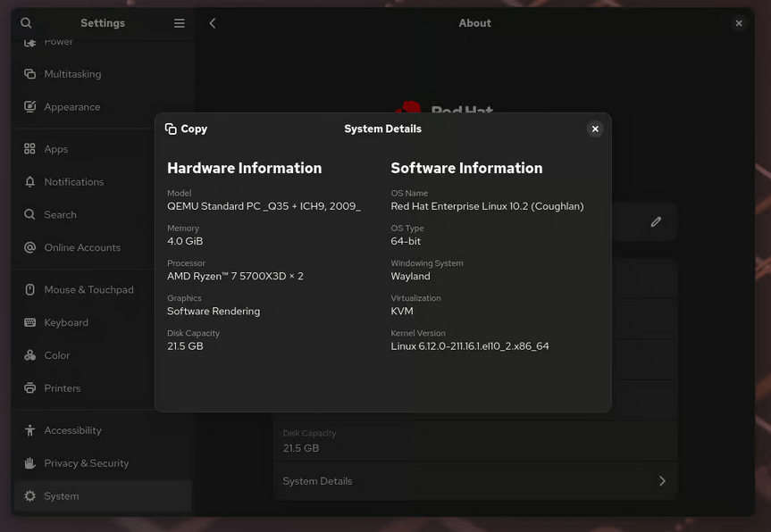Close the System Details dialog
The height and width of the screenshot is (532, 771).
pyautogui.click(x=595, y=129)
